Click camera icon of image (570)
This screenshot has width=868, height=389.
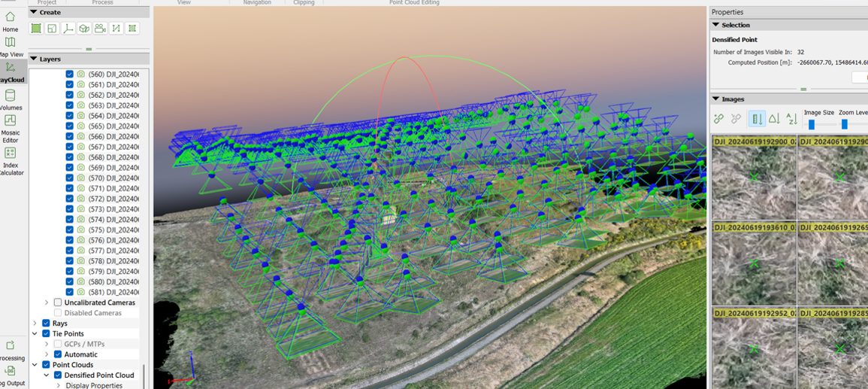coord(81,178)
